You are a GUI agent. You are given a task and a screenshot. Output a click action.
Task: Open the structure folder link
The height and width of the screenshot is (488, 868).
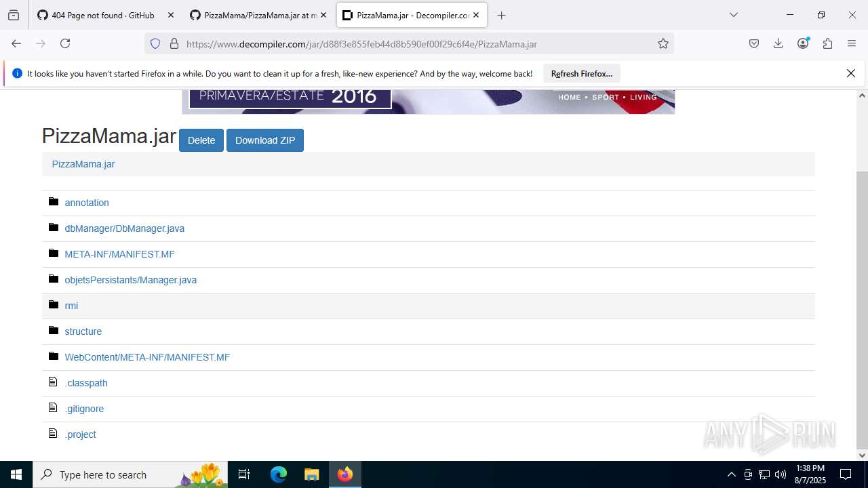click(x=83, y=331)
